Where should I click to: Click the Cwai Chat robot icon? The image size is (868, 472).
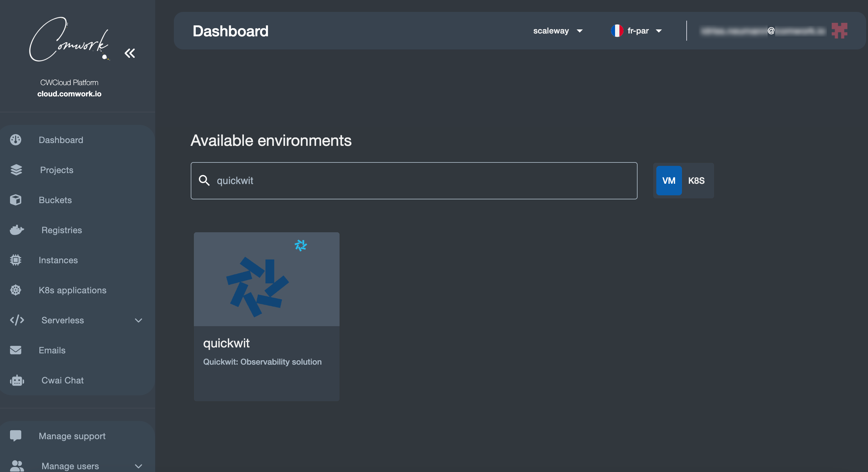click(x=17, y=380)
